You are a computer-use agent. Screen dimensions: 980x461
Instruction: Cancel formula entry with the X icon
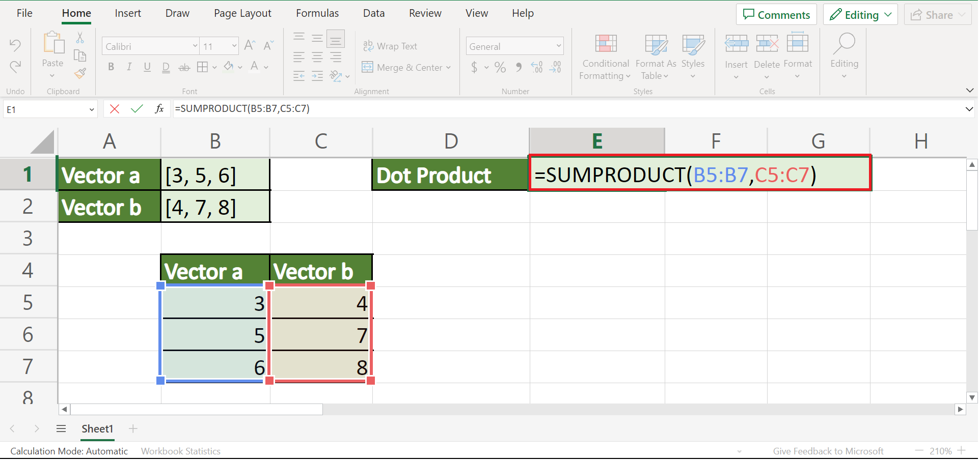coord(115,109)
